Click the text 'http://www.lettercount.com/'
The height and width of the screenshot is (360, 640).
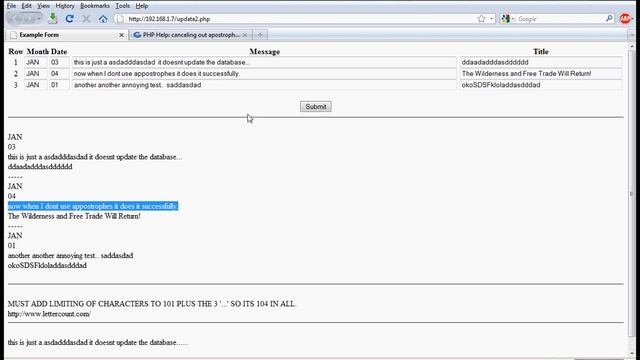(49, 314)
